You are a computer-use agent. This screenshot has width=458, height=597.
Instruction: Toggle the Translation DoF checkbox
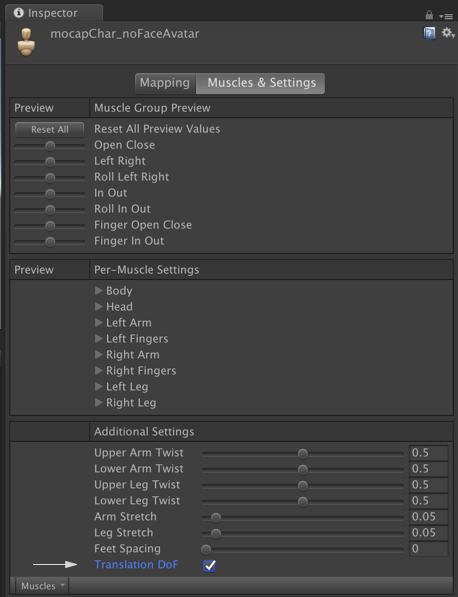click(209, 565)
